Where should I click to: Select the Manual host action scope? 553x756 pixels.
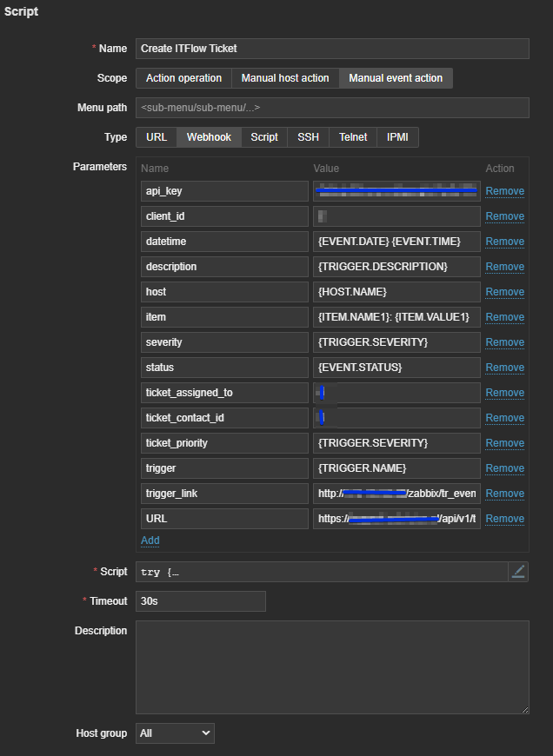click(x=285, y=78)
